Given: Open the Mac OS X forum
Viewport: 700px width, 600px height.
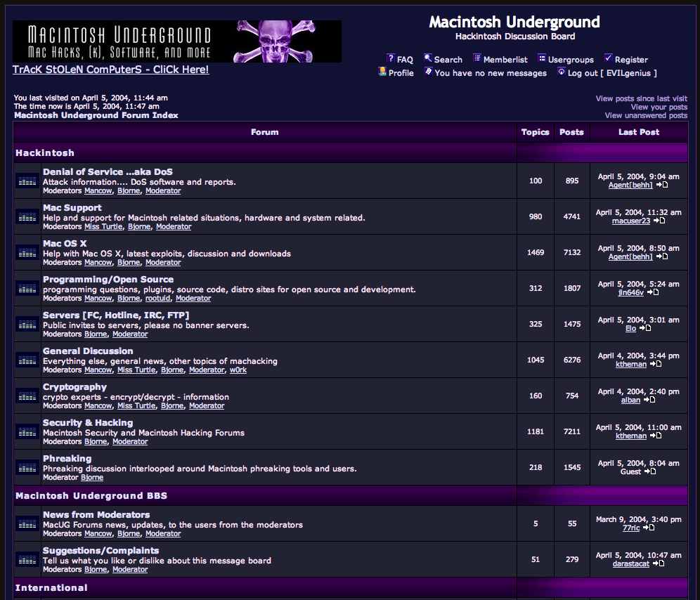Looking at the screenshot, I should 65,243.
